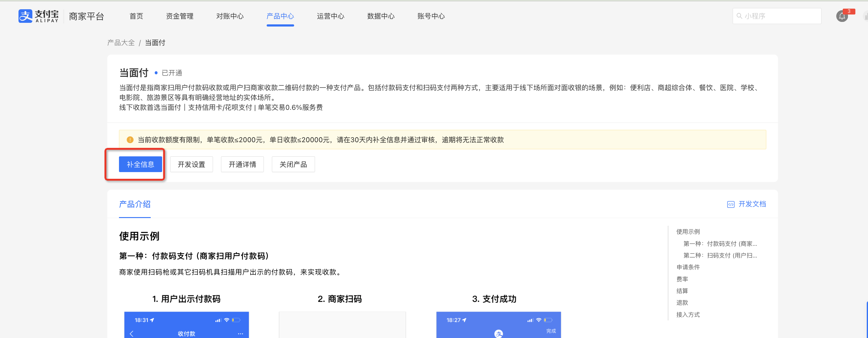Screen dimensions: 868x338
Task: Open the 开发文档 link
Action: (752, 204)
